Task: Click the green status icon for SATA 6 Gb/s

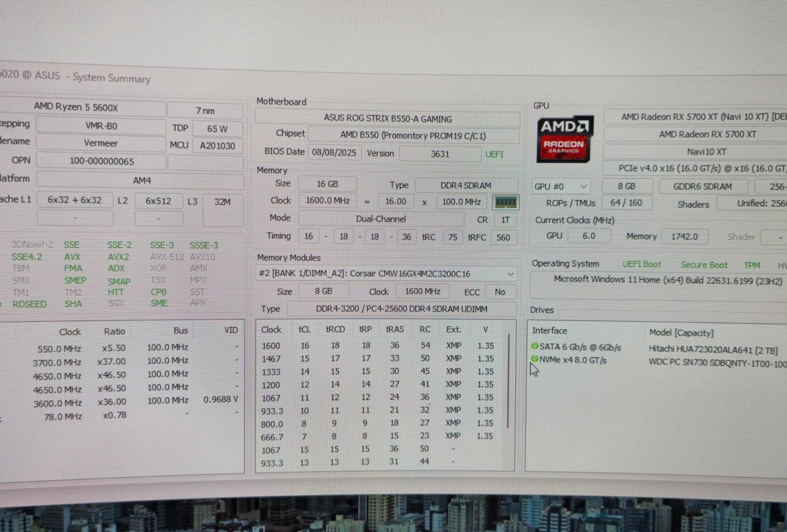Action: pos(535,346)
